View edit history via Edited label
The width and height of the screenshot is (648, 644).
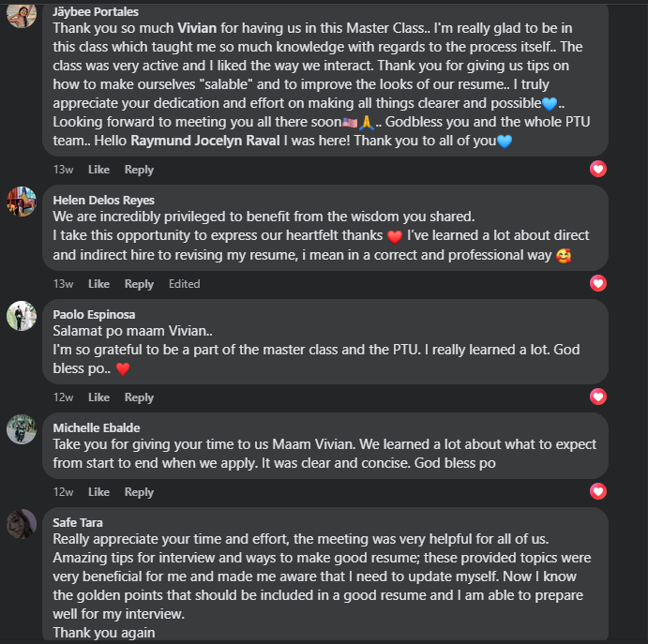pos(184,284)
